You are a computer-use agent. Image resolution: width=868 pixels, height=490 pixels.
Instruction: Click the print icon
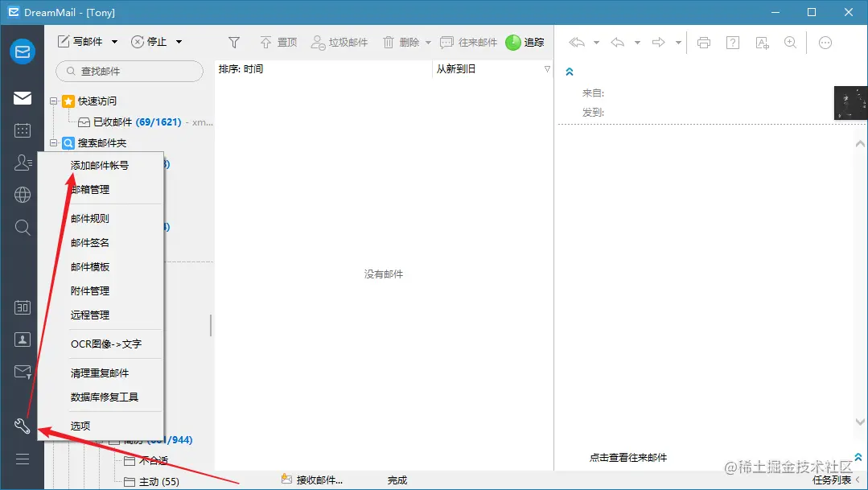coord(704,43)
